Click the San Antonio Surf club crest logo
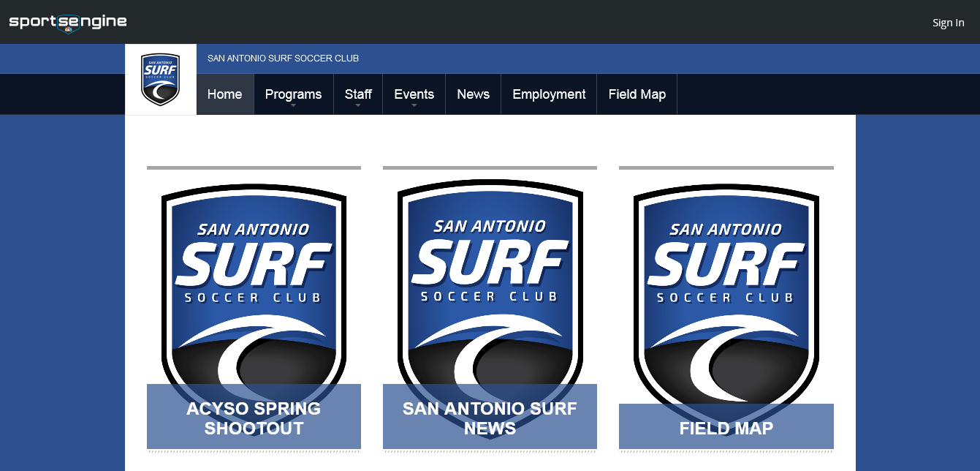 tap(161, 80)
